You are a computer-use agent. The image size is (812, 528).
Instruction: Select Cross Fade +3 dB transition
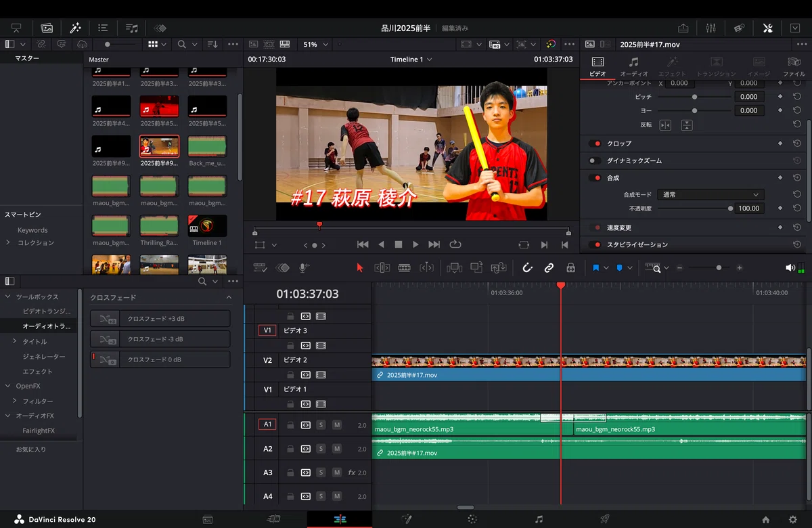(160, 318)
